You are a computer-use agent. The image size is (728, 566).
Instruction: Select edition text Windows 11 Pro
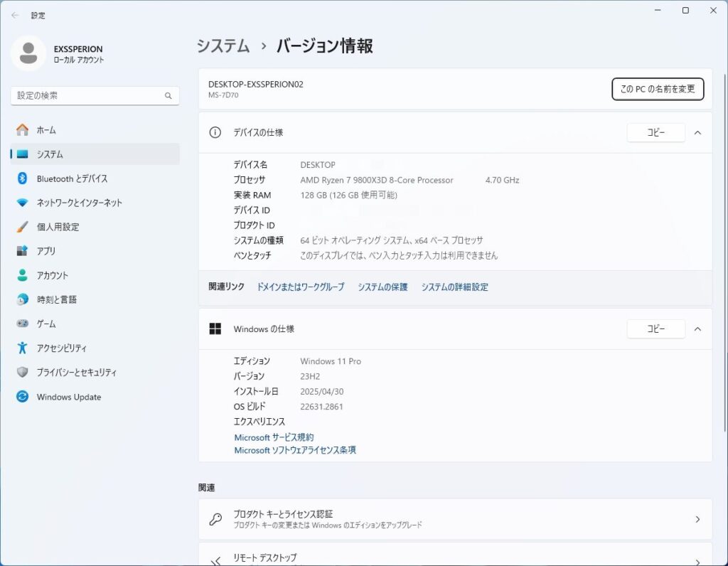(331, 361)
